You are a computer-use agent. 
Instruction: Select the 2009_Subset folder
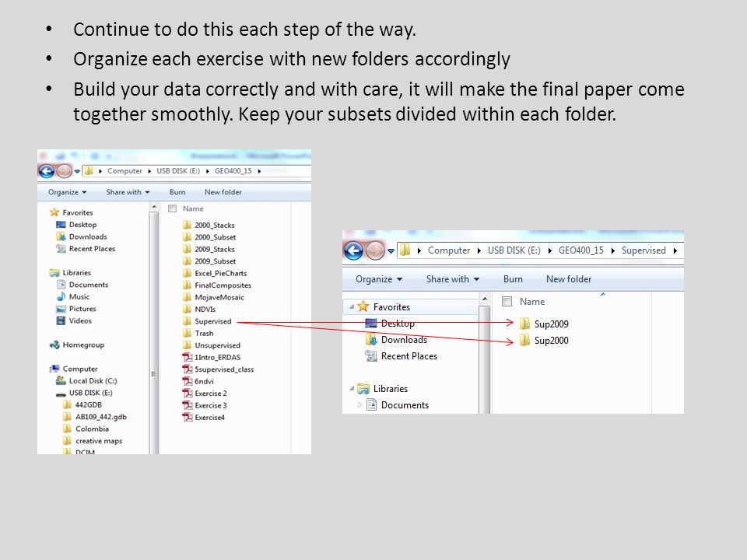(x=209, y=261)
